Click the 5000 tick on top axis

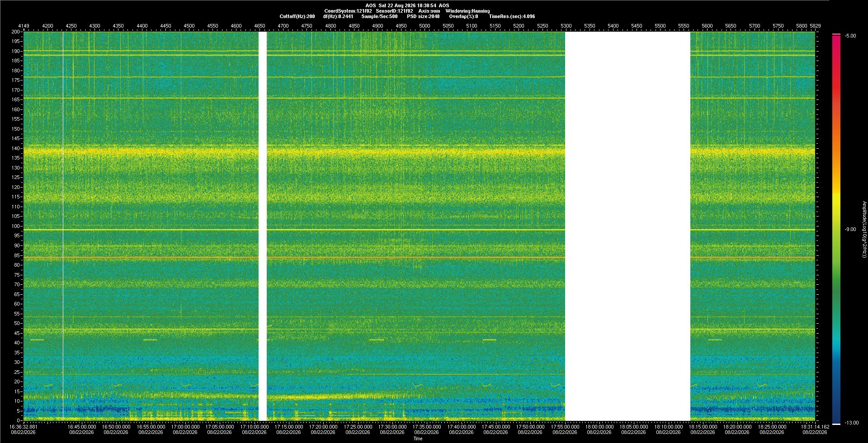(x=425, y=26)
